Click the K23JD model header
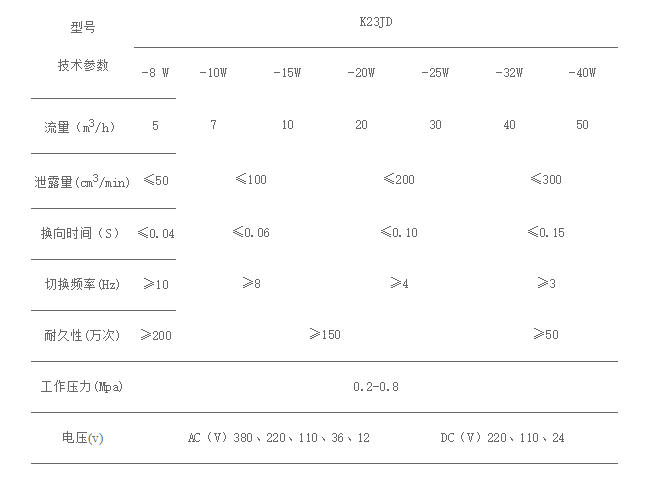670x496 pixels. pyautogui.click(x=376, y=19)
